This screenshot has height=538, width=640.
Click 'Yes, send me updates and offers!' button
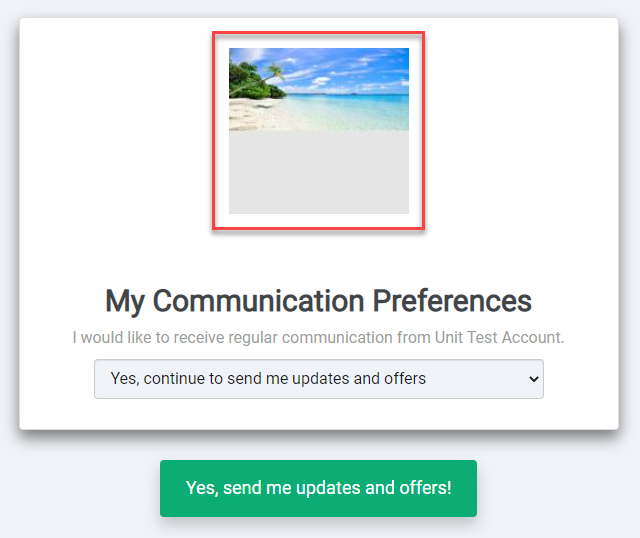318,488
